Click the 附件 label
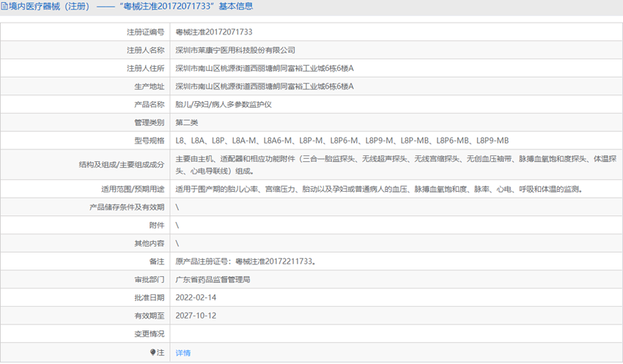The height and width of the screenshot is (364, 623). point(157,225)
